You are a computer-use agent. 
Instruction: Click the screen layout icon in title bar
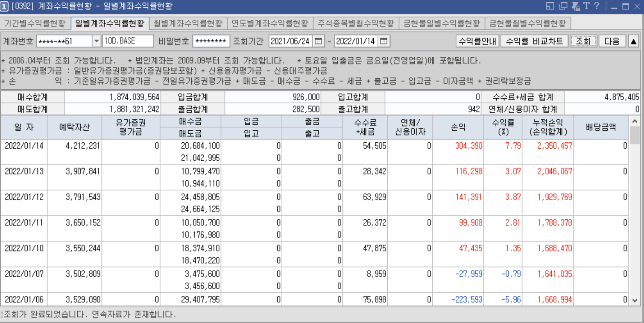click(550, 6)
